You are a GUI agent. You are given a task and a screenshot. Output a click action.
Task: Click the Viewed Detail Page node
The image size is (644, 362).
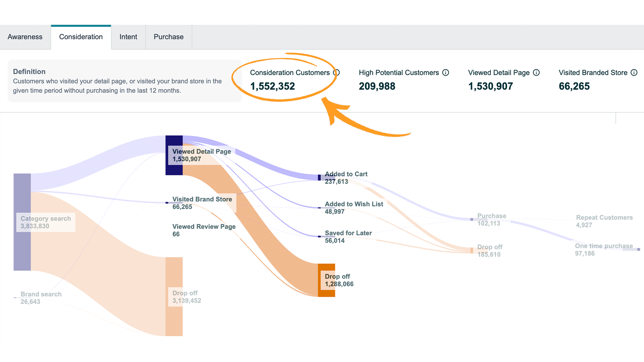coord(174,155)
